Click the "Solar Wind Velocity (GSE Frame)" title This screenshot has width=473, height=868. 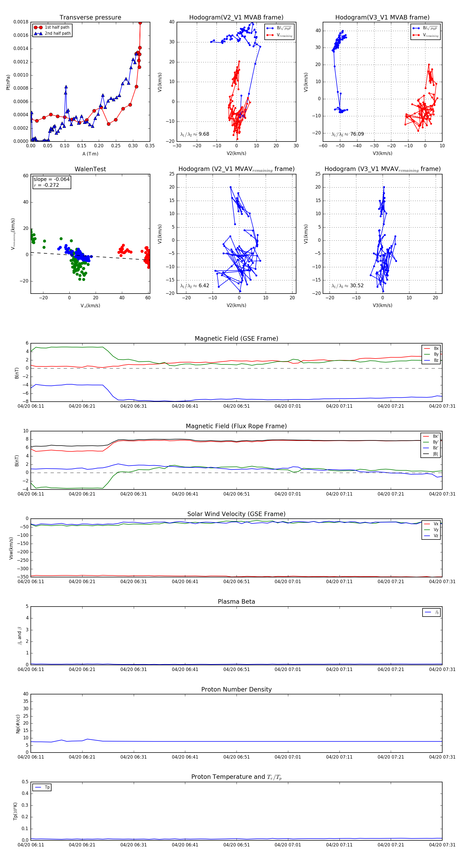(236, 514)
